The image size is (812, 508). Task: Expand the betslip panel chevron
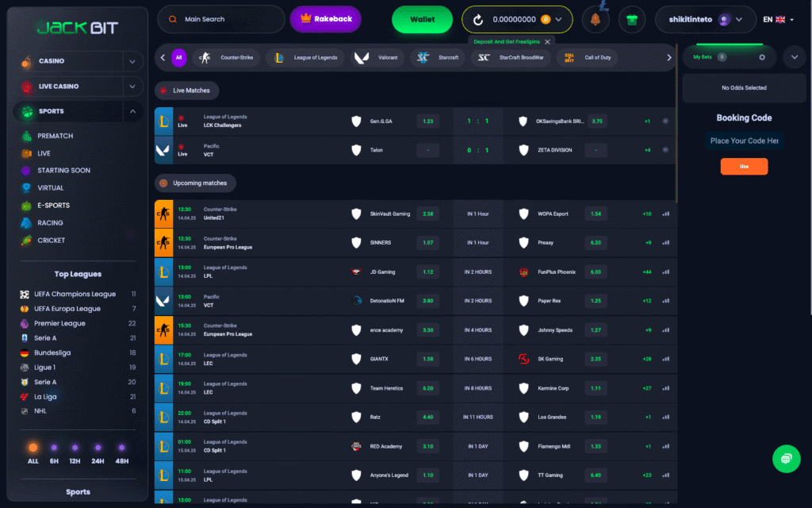795,57
